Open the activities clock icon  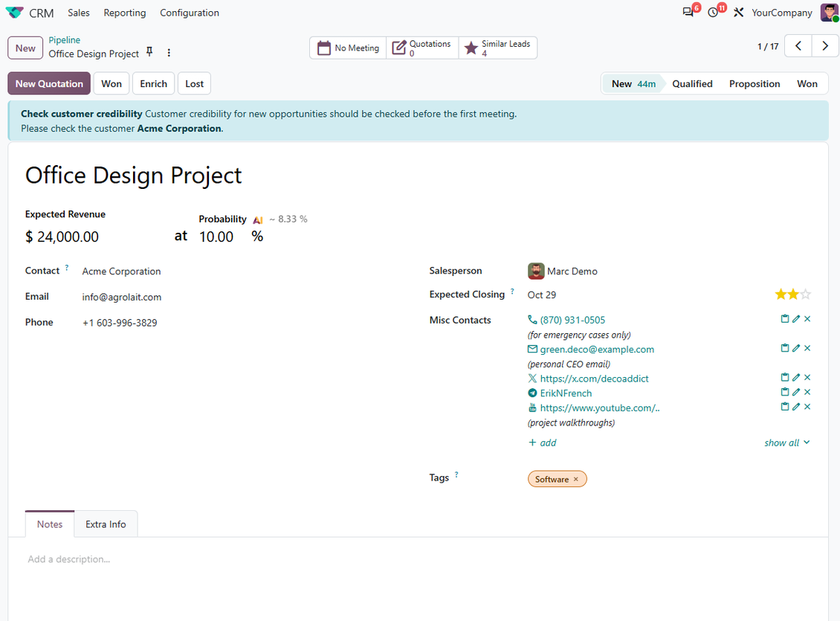pyautogui.click(x=713, y=13)
